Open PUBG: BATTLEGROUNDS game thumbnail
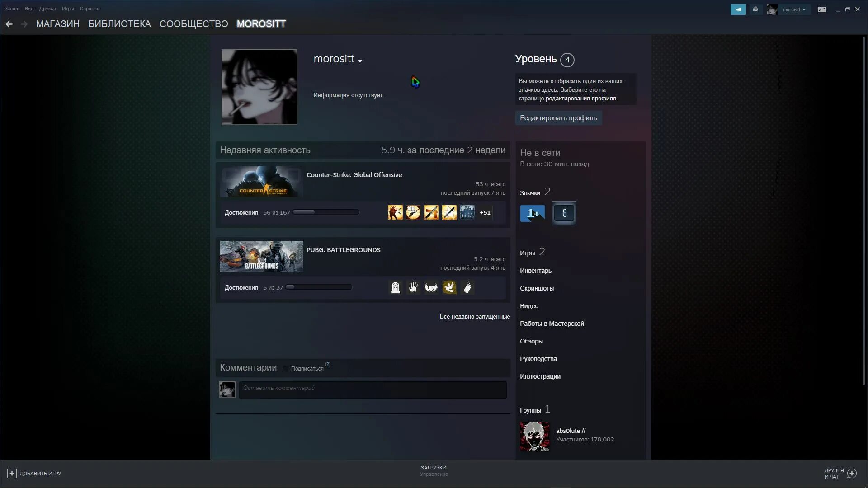This screenshot has width=868, height=488. [261, 256]
